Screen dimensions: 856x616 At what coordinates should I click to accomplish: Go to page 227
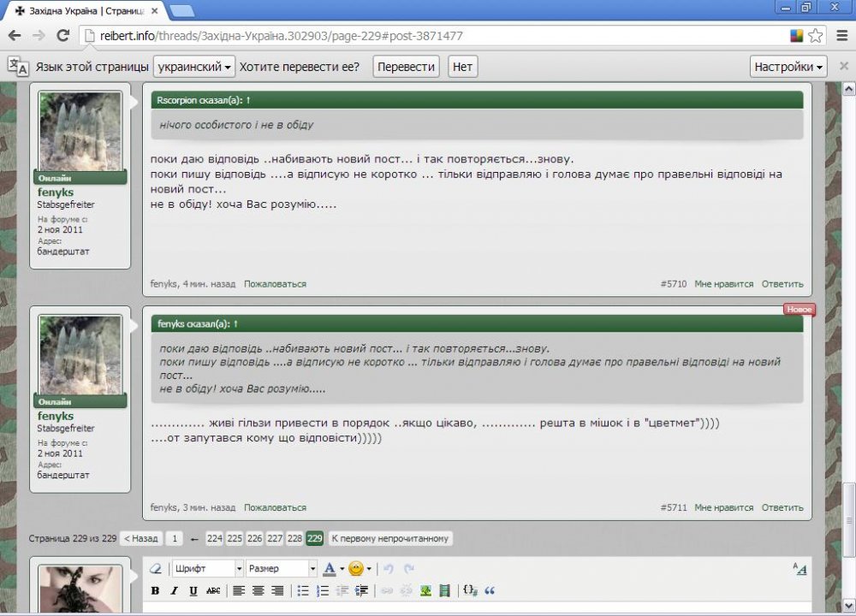tap(275, 538)
